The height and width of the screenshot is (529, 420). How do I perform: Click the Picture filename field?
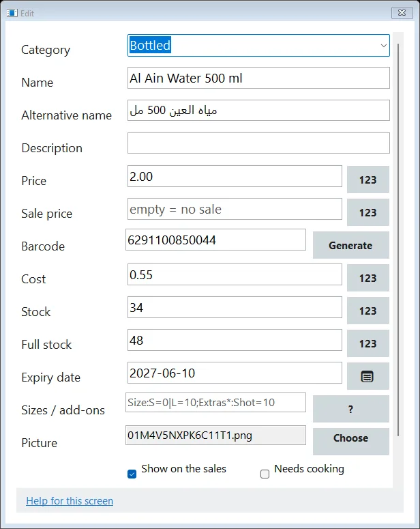(215, 435)
